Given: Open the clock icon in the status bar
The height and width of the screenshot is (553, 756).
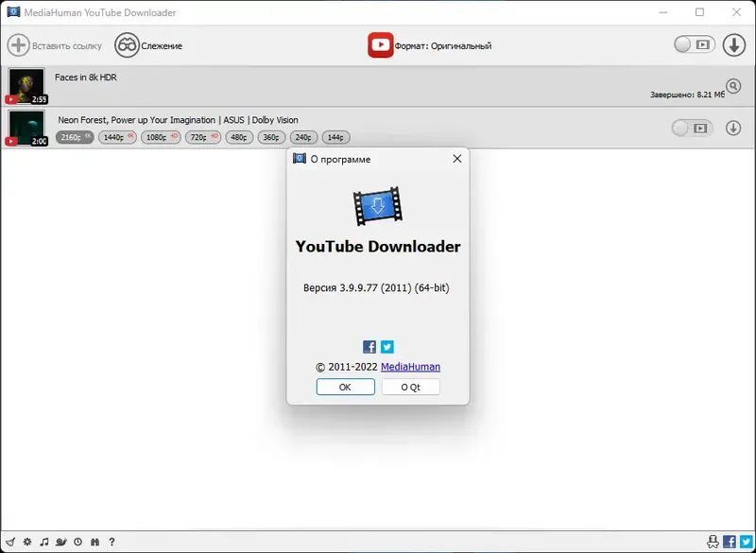Looking at the screenshot, I should (77, 542).
